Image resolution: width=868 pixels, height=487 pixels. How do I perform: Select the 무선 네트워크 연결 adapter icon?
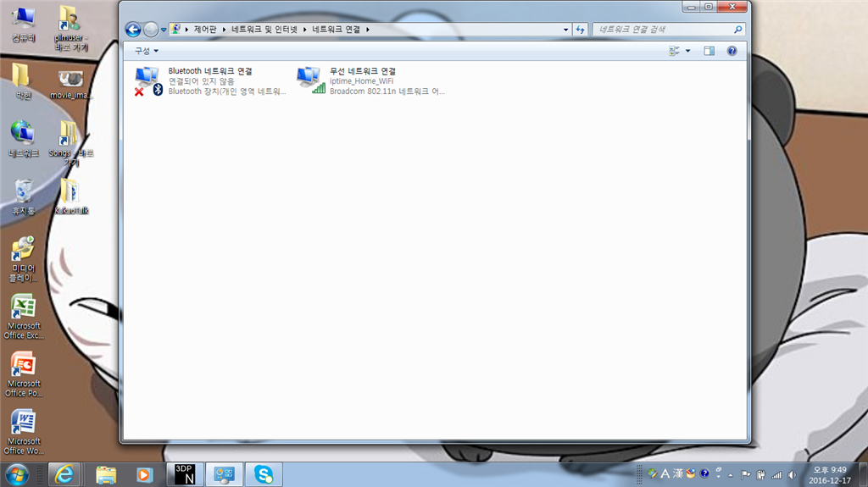[x=310, y=80]
